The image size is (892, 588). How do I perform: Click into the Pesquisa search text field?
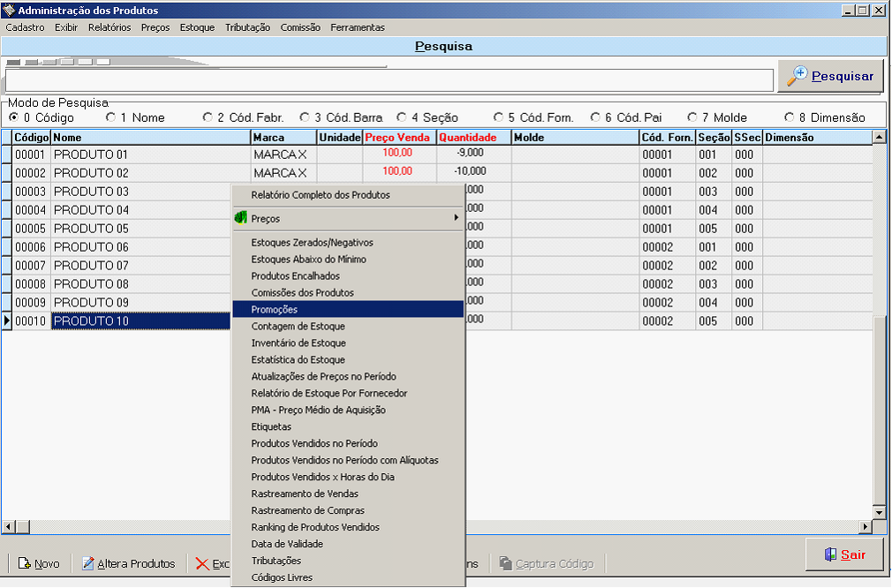point(387,79)
